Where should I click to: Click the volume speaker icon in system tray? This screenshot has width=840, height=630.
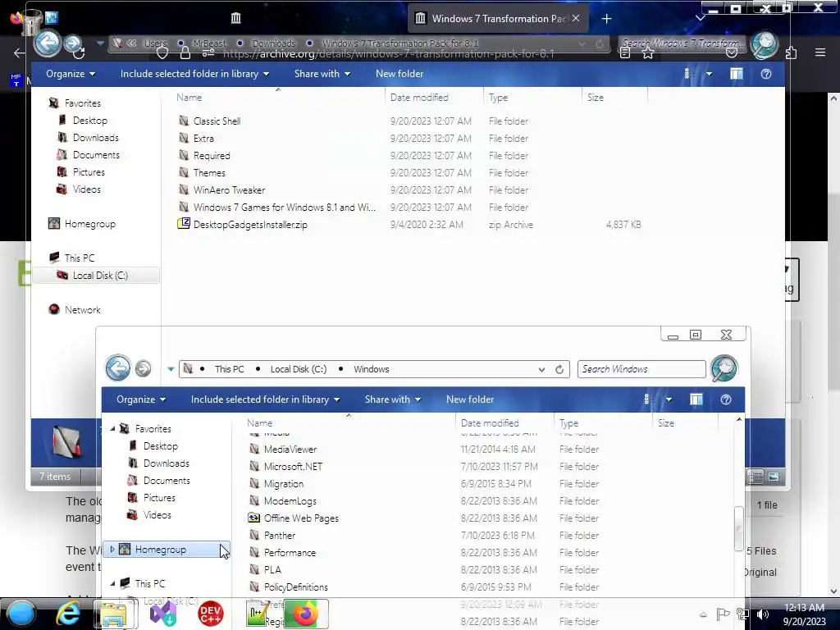pos(763,614)
